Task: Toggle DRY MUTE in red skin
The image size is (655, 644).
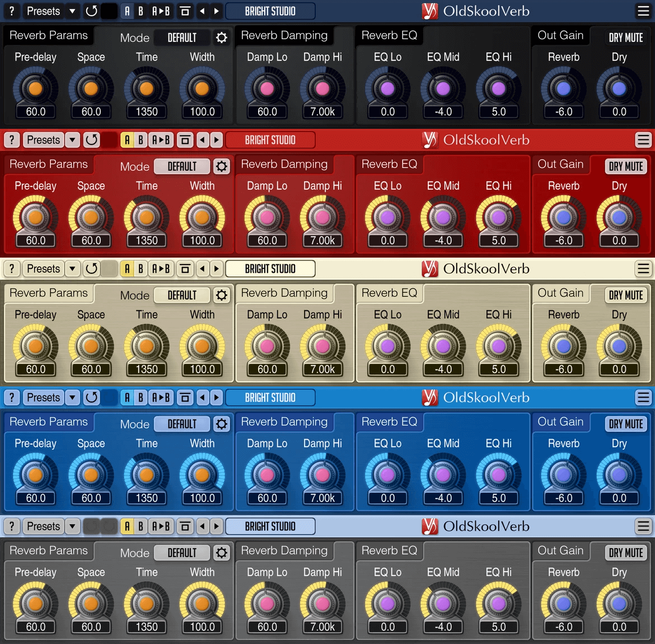Action: click(x=626, y=166)
